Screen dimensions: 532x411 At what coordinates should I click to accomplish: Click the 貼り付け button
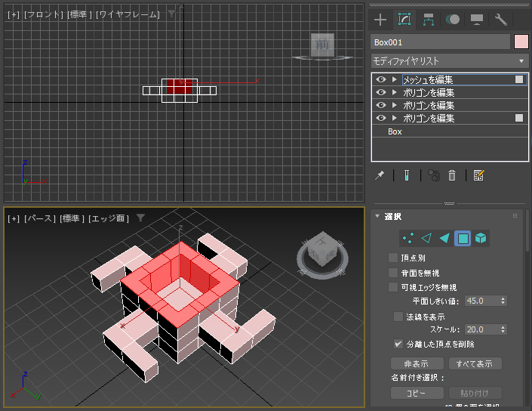pos(475,393)
